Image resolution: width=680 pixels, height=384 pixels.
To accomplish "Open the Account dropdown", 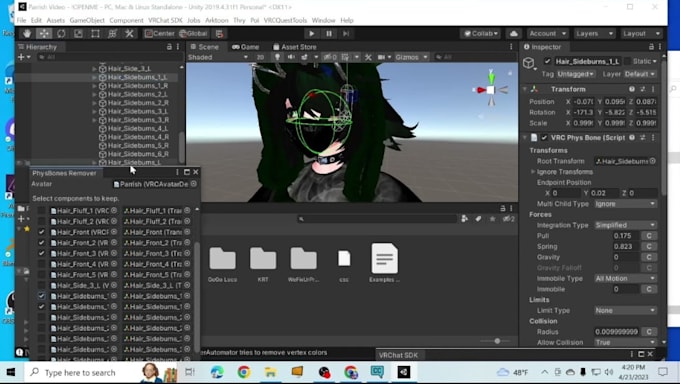I will tap(547, 33).
